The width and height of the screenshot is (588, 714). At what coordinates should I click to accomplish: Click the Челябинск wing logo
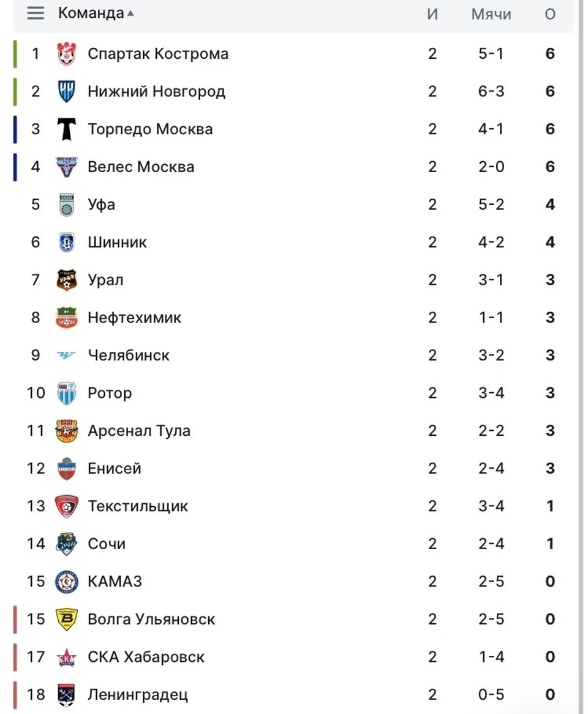(x=66, y=355)
